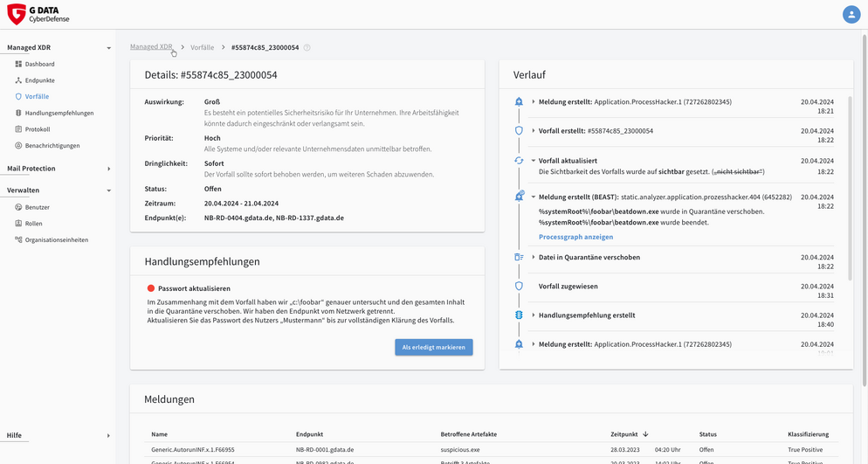The width and height of the screenshot is (868, 464).
Task: Go to Vorfälle in the breadcrumb
Action: pos(202,47)
